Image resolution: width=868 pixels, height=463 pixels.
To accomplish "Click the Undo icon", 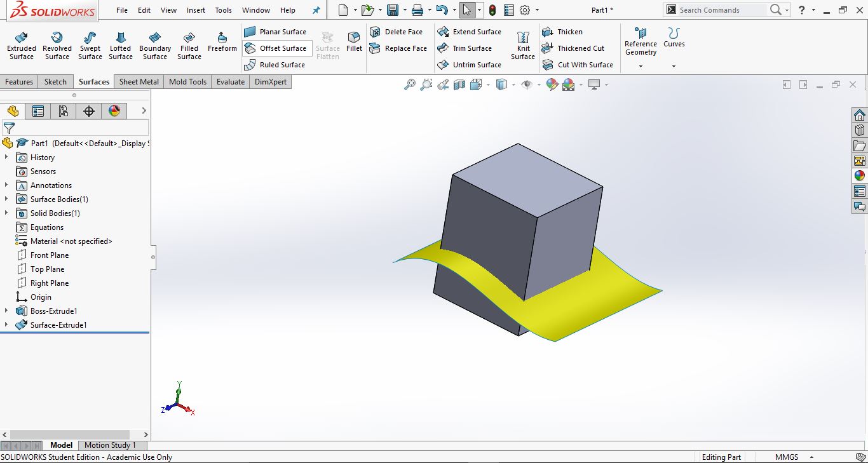I will pos(442,10).
